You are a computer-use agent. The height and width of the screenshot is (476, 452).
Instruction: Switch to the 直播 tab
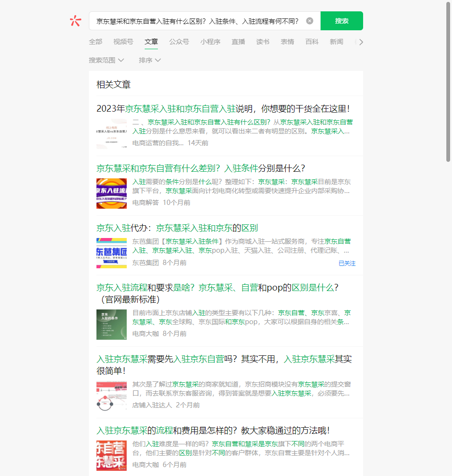pyautogui.click(x=238, y=42)
